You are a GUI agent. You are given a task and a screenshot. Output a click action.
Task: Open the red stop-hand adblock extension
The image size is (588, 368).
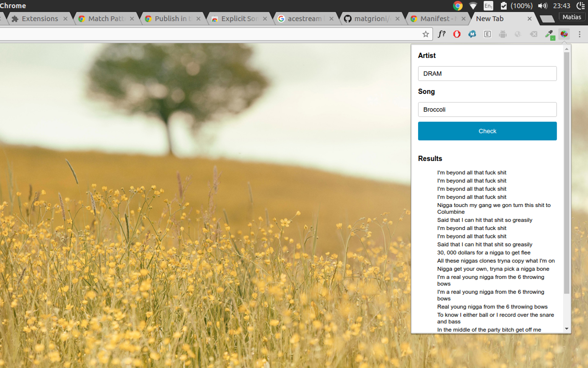click(x=457, y=34)
